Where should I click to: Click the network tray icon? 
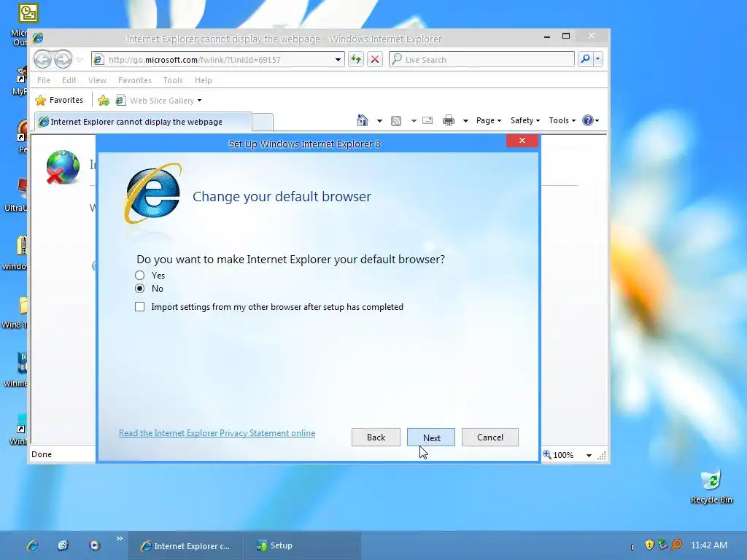click(x=662, y=544)
